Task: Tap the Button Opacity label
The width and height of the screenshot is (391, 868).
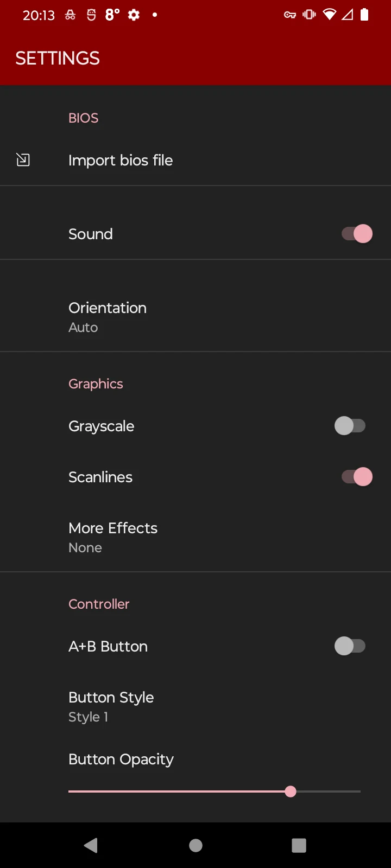Action: point(121,759)
